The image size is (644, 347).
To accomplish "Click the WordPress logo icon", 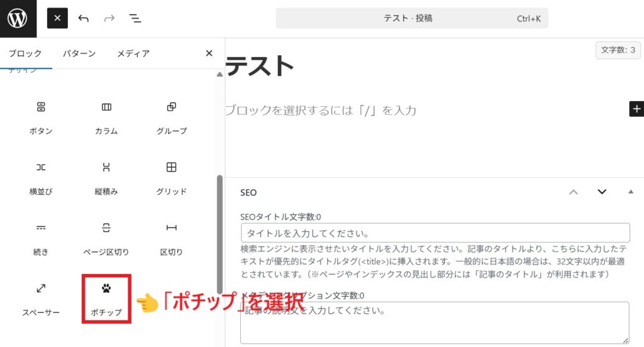I will (x=18, y=18).
